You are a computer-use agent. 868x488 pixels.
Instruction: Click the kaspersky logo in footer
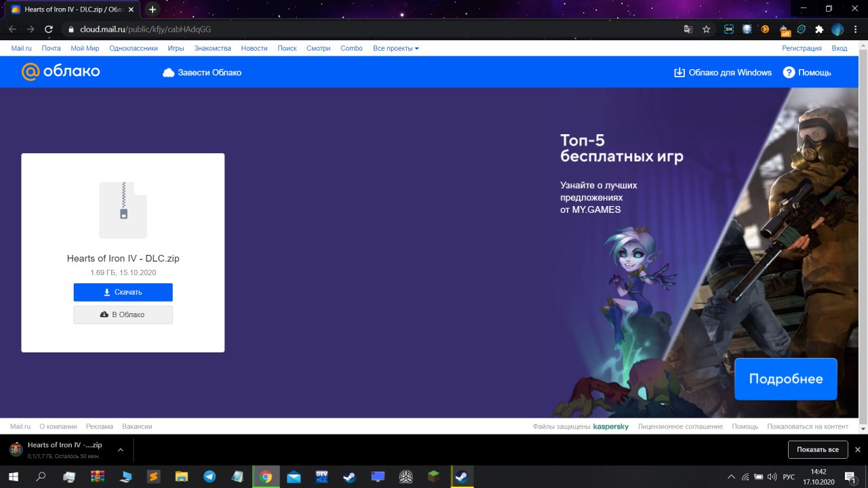point(611,426)
